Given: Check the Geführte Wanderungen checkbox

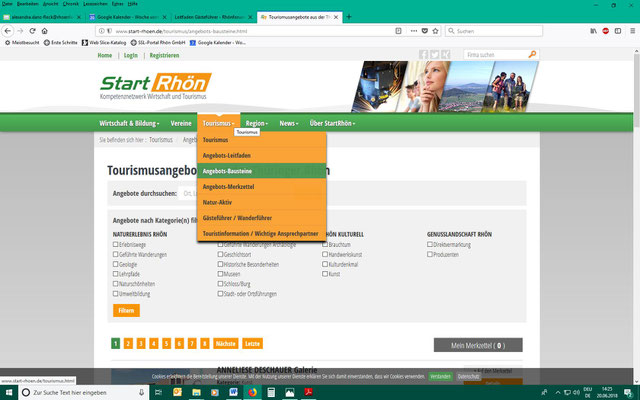Looking at the screenshot, I should (x=116, y=254).
